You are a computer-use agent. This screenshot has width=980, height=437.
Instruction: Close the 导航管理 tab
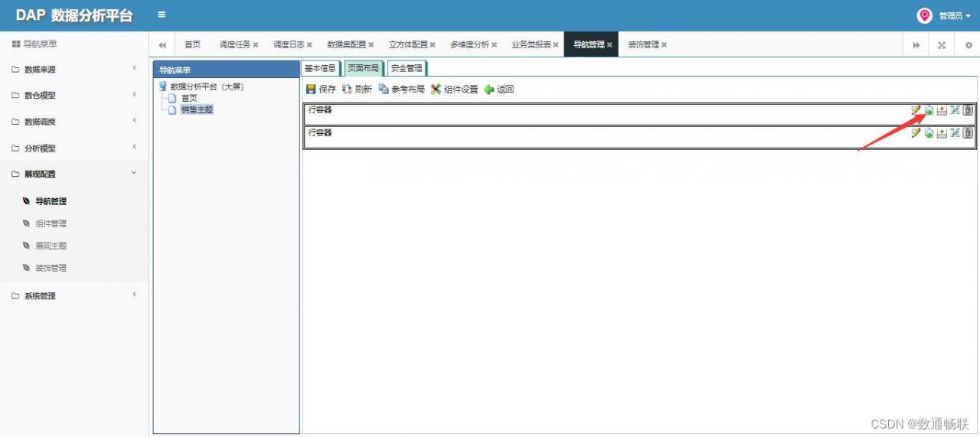coord(609,45)
